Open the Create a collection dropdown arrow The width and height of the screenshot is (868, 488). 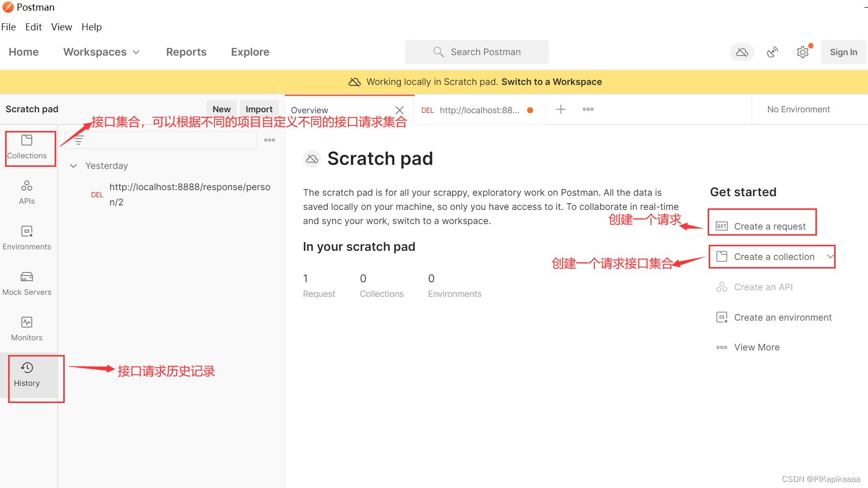[830, 256]
